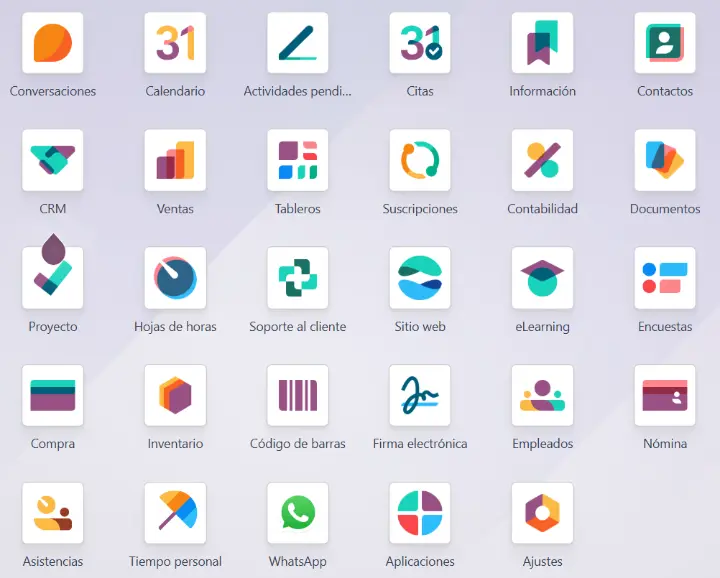The height and width of the screenshot is (578, 720).
Task: Open the Aplicaciones app store icon
Action: click(420, 513)
